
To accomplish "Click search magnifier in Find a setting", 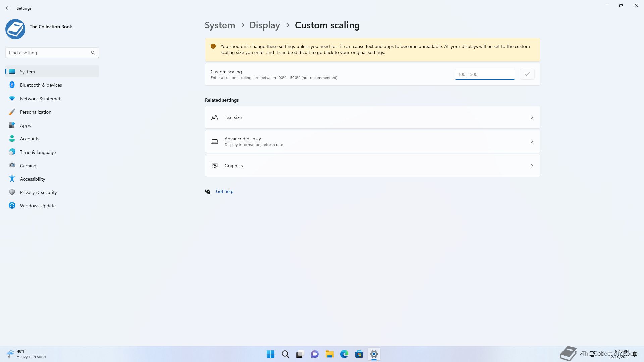I will pos(93,53).
